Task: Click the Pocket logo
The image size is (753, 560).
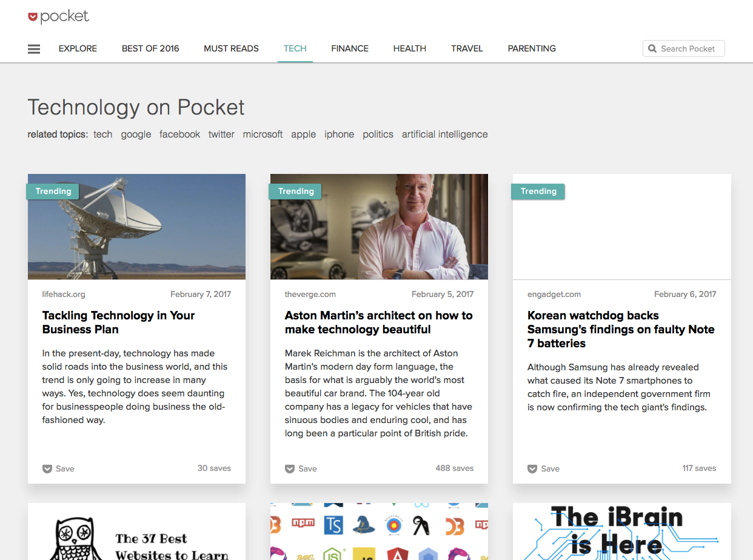Action: point(59,16)
